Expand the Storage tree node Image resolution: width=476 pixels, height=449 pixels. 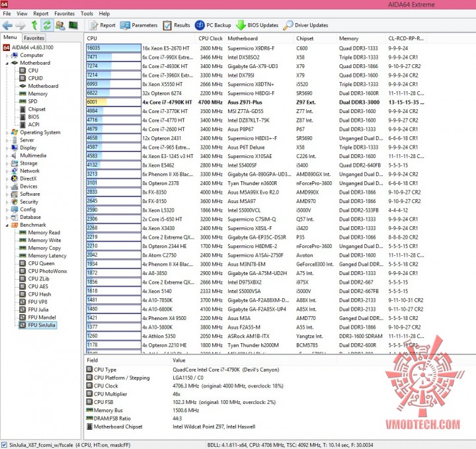pyautogui.click(x=7, y=163)
